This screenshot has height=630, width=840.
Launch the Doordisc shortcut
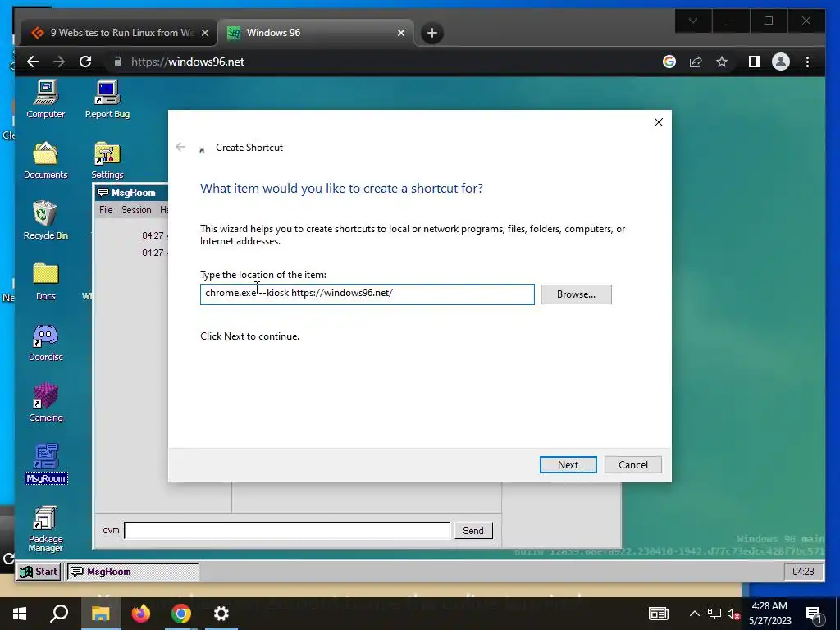pos(46,342)
